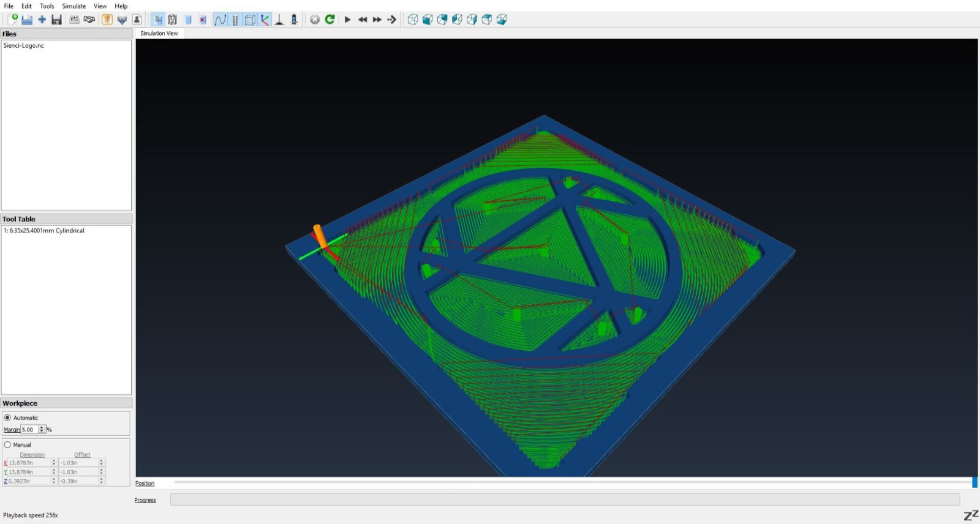
Task: Open the File menu
Action: (9, 6)
